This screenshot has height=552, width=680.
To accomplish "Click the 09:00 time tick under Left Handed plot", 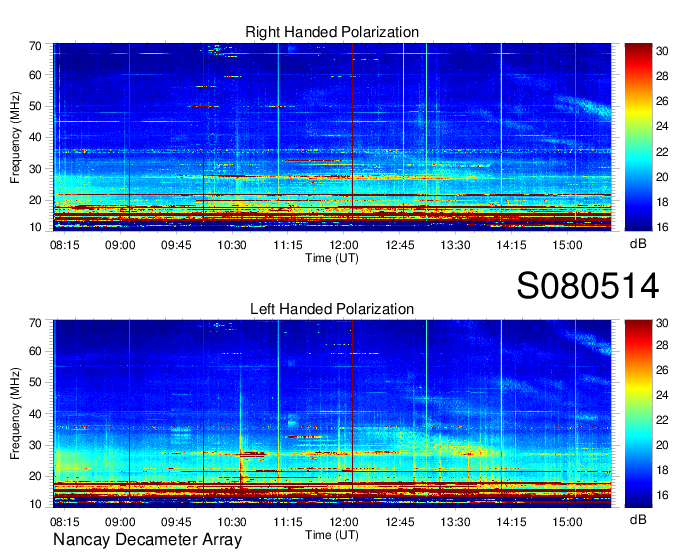I will click(x=120, y=522).
